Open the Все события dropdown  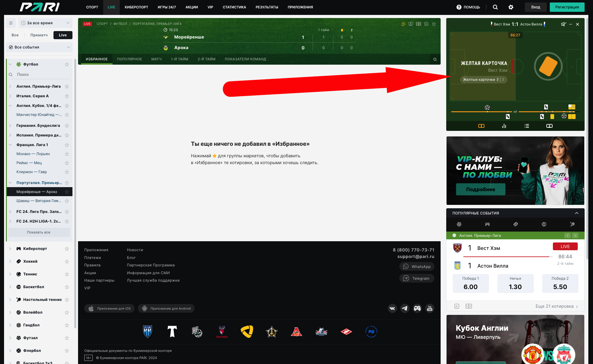point(39,47)
